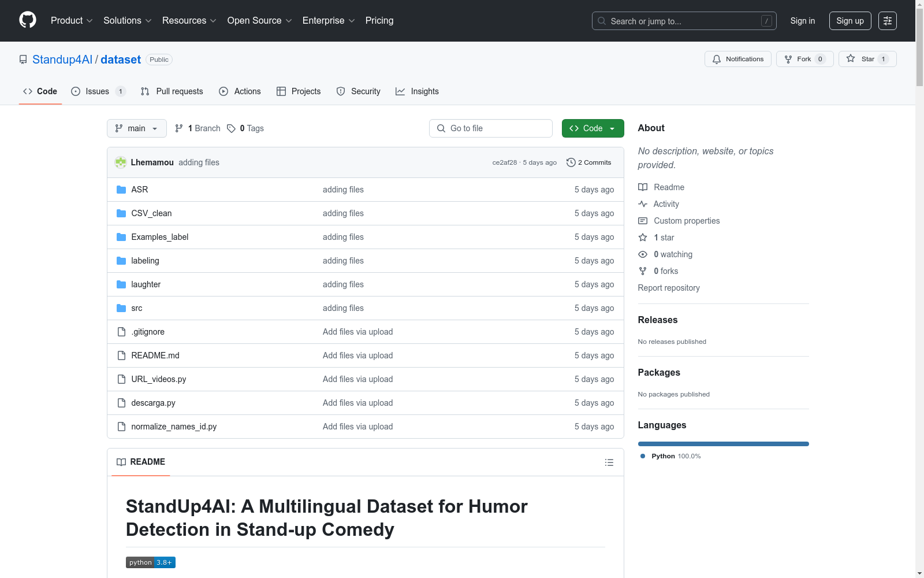924x578 pixels.
Task: Open the Releases section heading link
Action: (658, 320)
